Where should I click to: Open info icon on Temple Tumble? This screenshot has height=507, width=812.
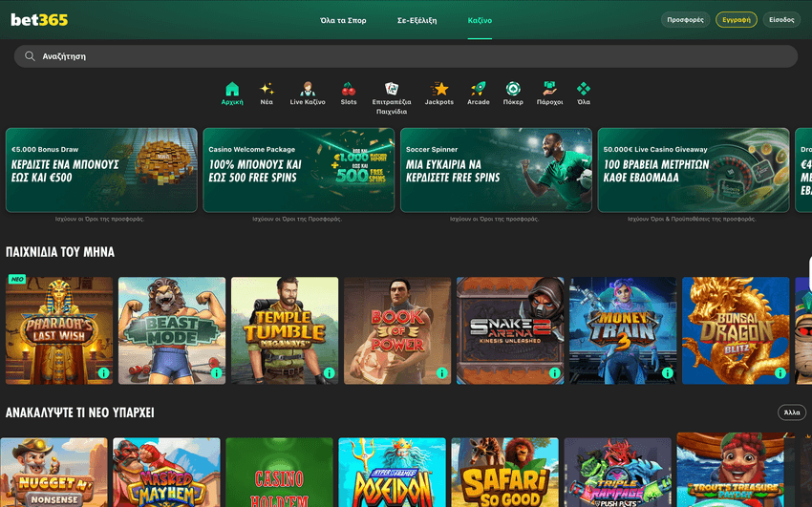pyautogui.click(x=330, y=373)
